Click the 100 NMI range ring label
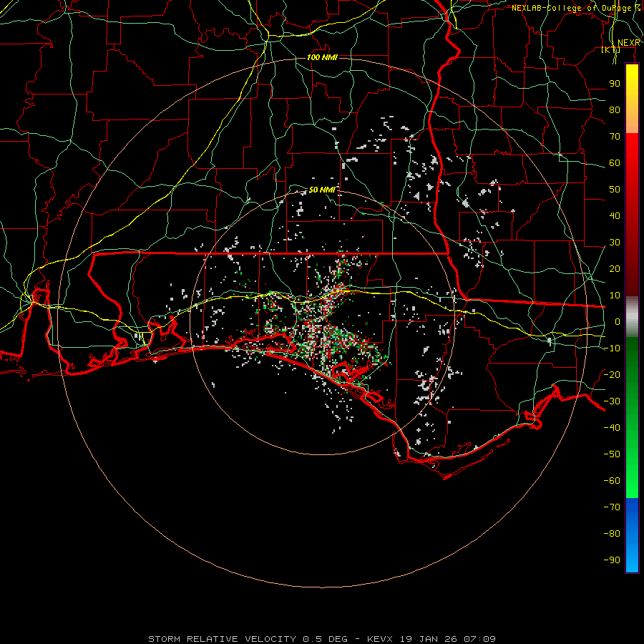 point(323,57)
